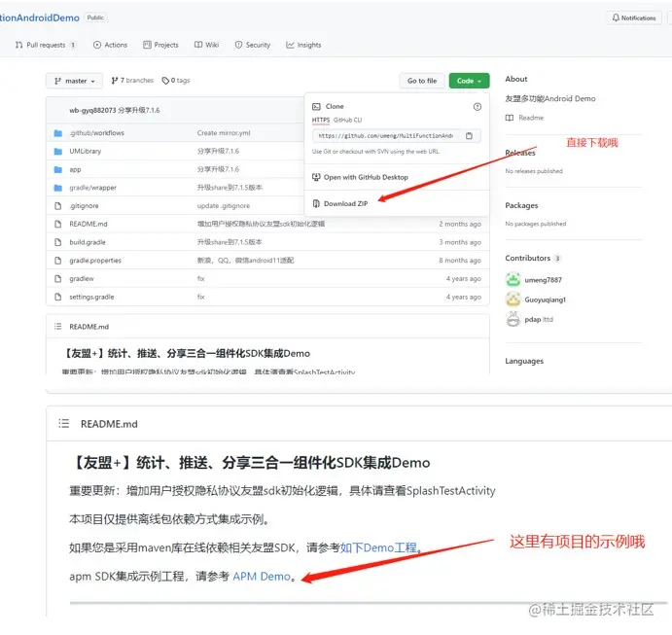672x635 pixels.
Task: Click pdap avatar
Action: click(513, 319)
